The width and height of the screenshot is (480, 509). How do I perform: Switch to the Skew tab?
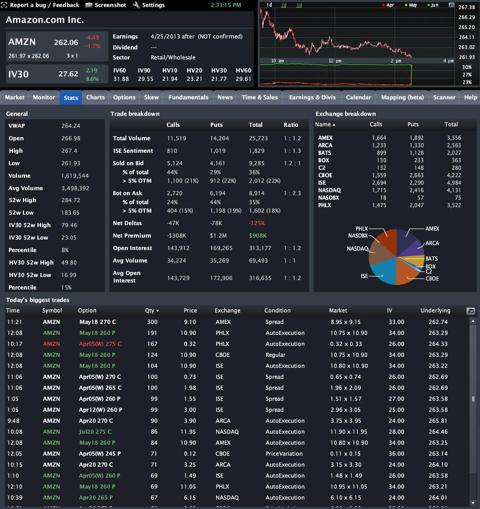(x=151, y=97)
